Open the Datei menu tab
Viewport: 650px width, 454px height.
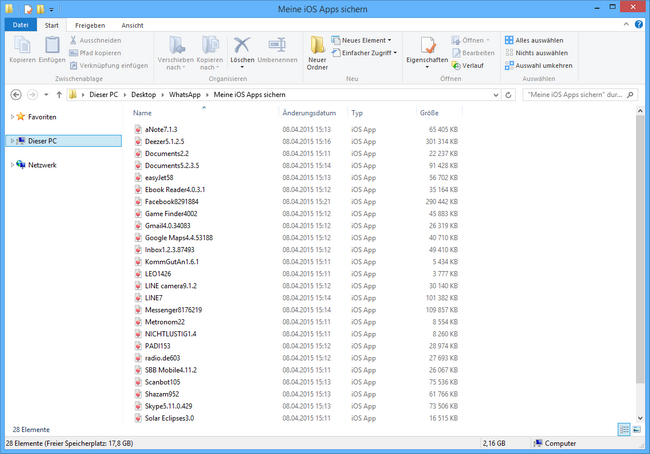coord(20,23)
